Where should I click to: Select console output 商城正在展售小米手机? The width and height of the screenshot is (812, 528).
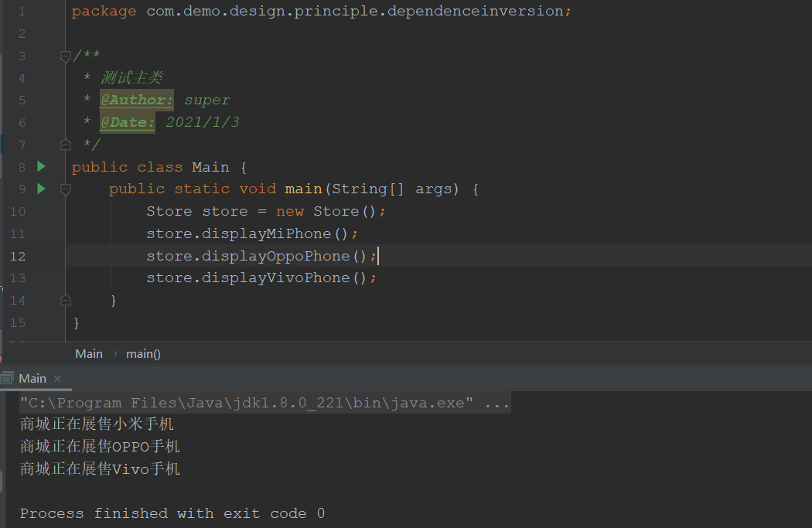tap(97, 424)
